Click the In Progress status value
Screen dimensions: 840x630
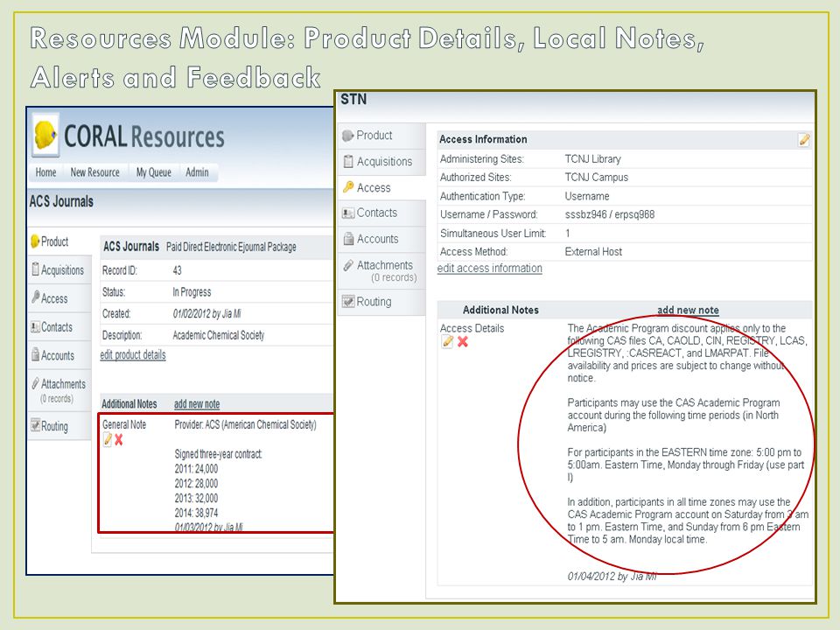pyautogui.click(x=192, y=292)
